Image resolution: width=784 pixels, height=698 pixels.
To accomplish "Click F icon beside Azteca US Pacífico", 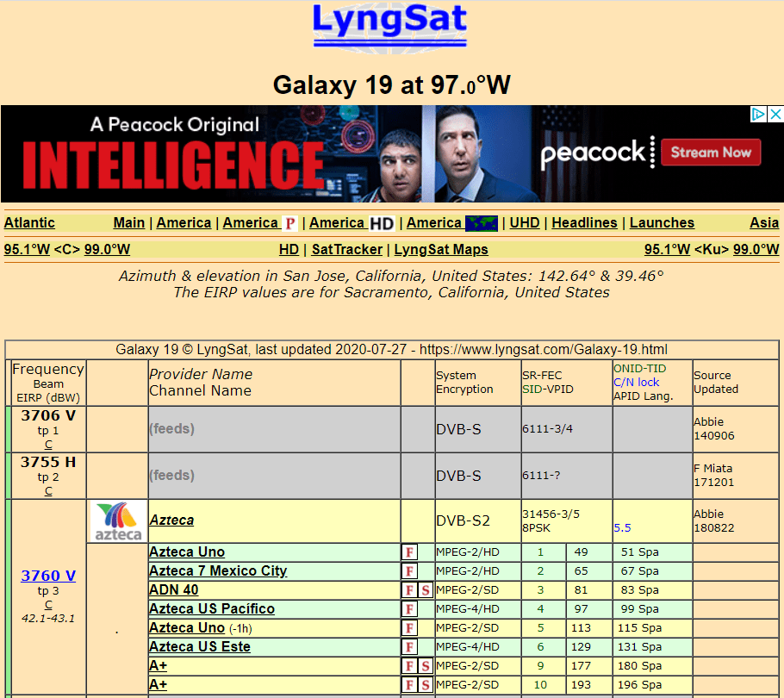I will (409, 609).
